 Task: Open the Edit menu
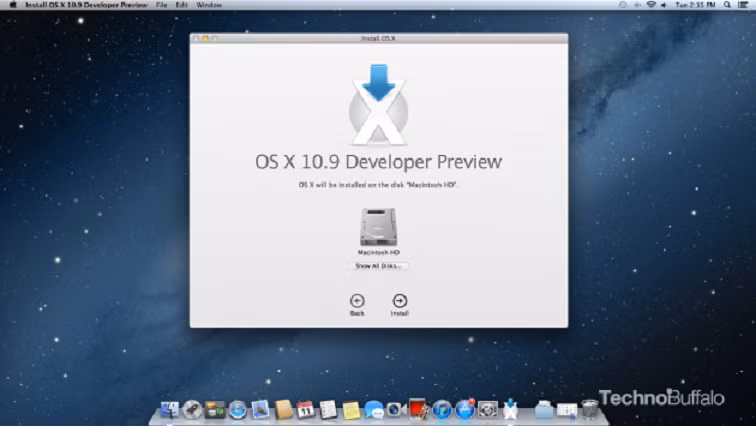click(x=182, y=5)
